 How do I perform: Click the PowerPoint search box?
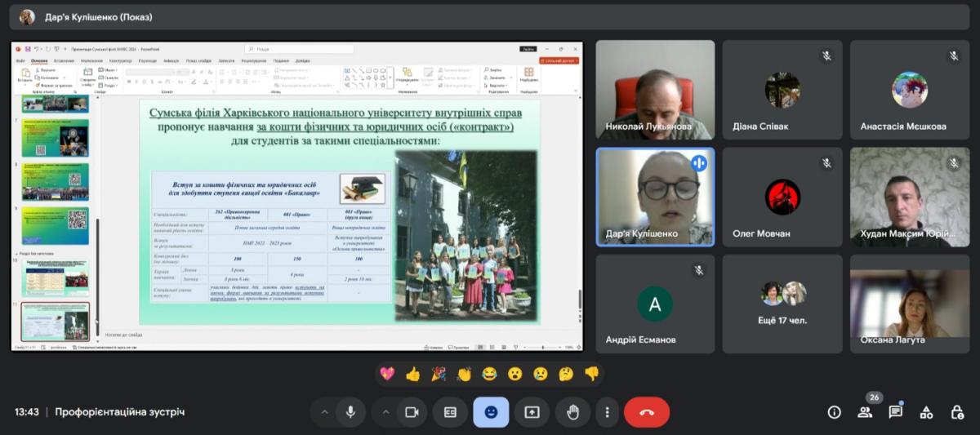(301, 49)
